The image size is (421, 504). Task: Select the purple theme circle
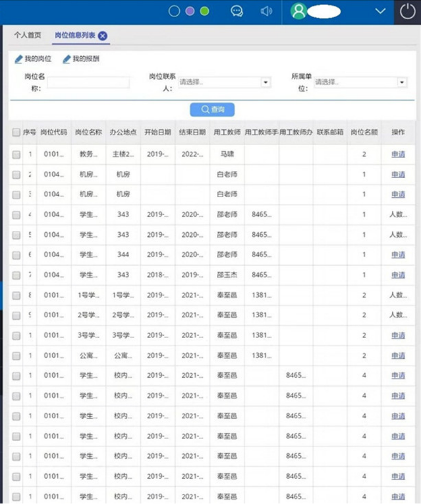(x=190, y=11)
